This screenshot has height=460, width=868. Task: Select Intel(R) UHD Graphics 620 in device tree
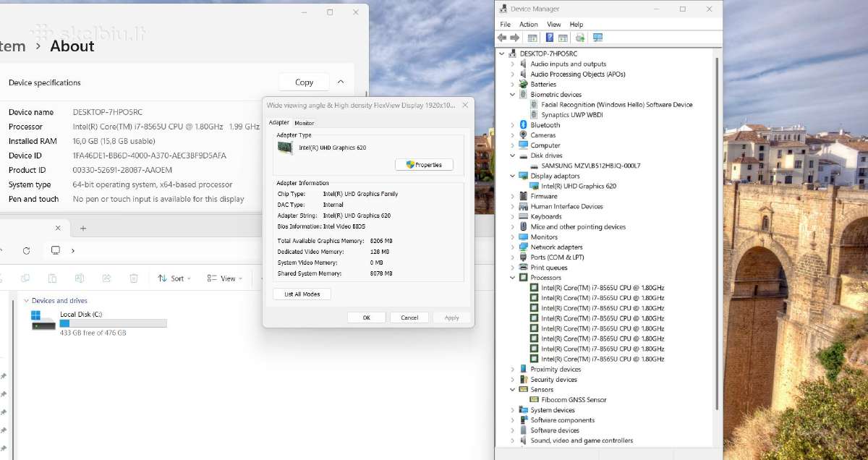click(x=579, y=186)
